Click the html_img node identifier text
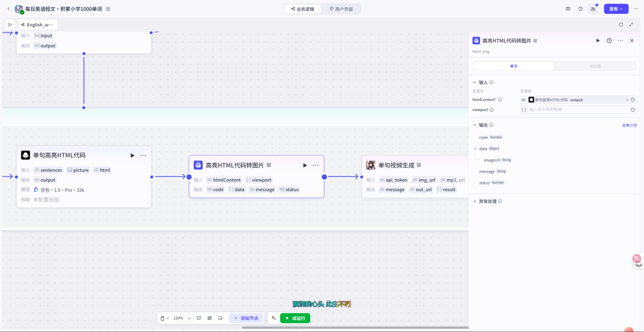This screenshot has width=644, height=332. (481, 51)
